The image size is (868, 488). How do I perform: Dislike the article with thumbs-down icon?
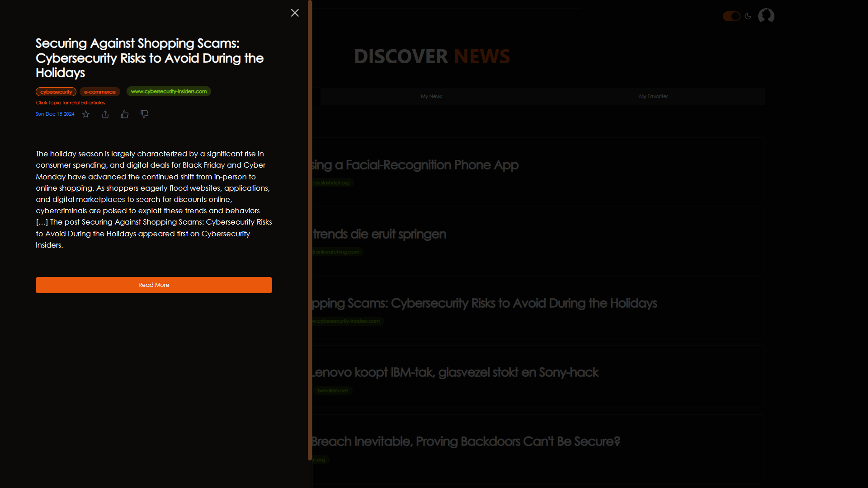click(144, 114)
